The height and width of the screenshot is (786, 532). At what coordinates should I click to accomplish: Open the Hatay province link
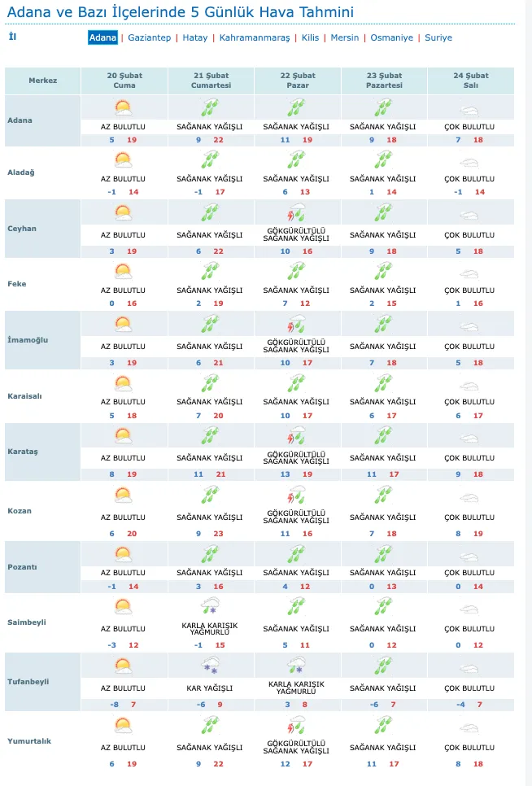click(195, 37)
